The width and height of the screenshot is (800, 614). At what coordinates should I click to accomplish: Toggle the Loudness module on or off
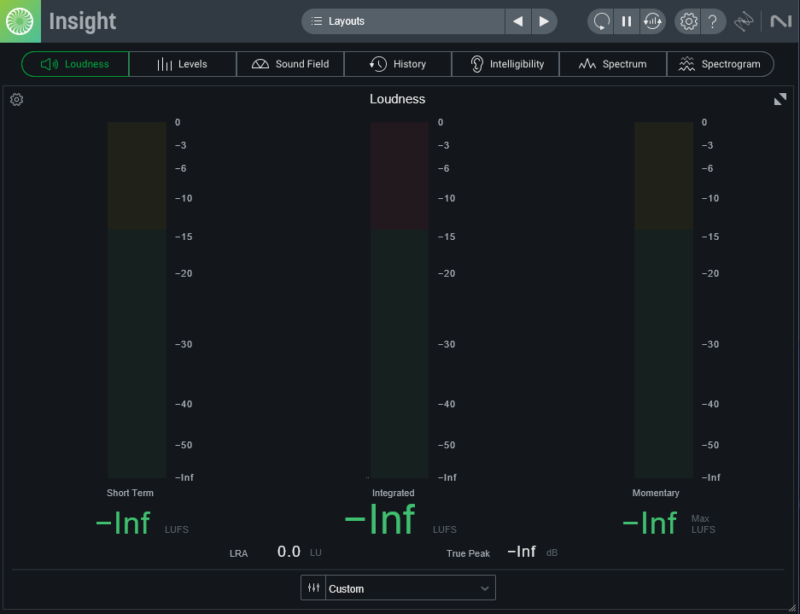[x=75, y=64]
